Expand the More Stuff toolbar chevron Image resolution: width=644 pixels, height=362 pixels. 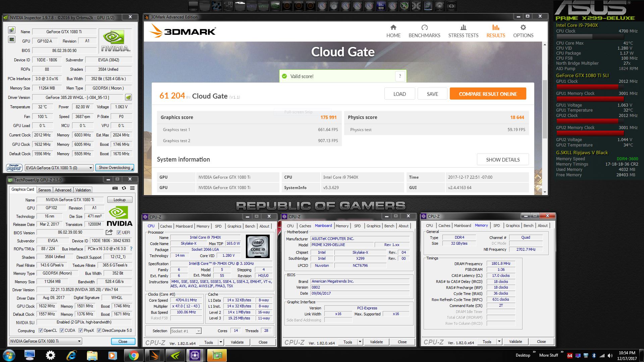click(x=562, y=352)
